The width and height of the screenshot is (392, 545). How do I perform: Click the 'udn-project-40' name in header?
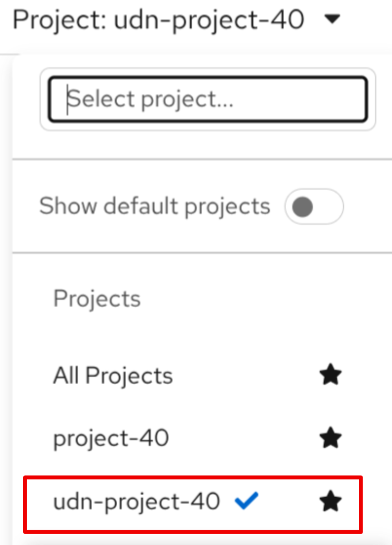(x=209, y=20)
